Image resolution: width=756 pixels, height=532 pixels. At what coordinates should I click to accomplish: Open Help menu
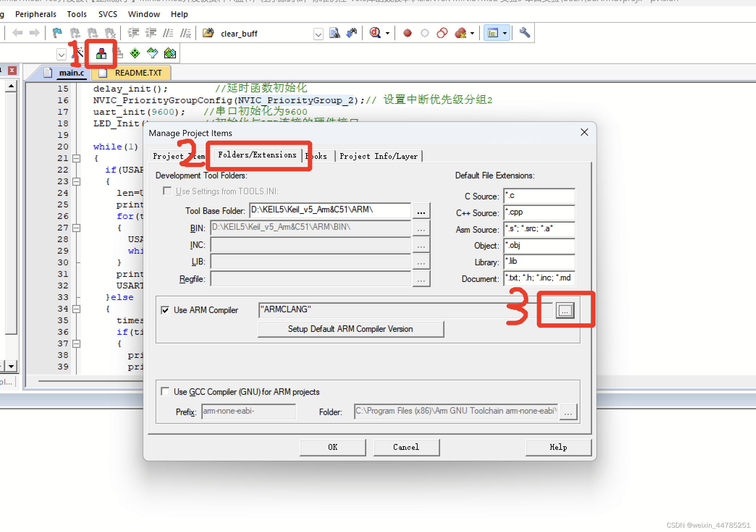[180, 14]
